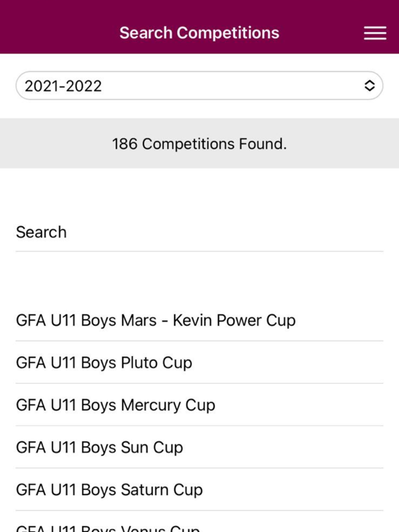
Task: Click the empty right side of Search field
Action: (313, 232)
